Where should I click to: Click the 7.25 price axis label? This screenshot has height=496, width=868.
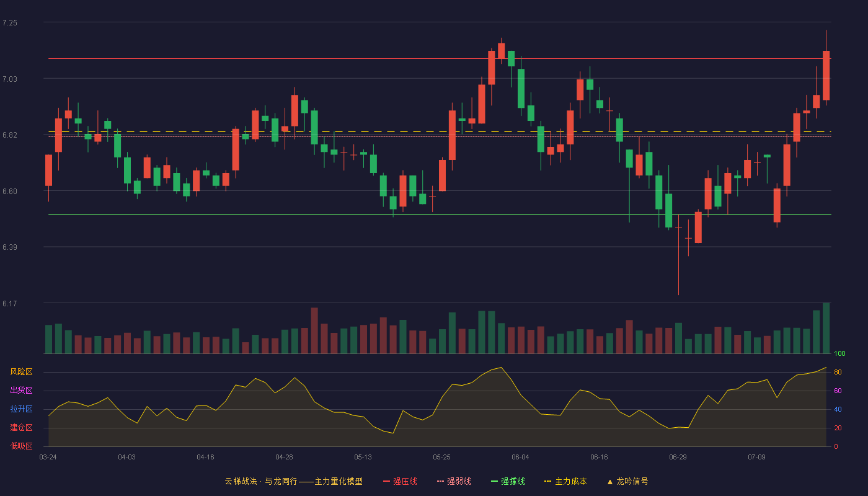[x=10, y=23]
